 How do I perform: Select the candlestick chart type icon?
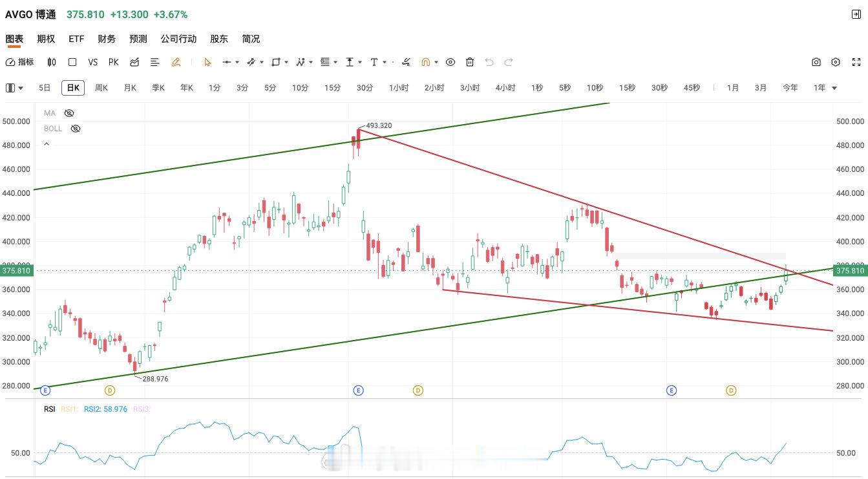tap(52, 62)
